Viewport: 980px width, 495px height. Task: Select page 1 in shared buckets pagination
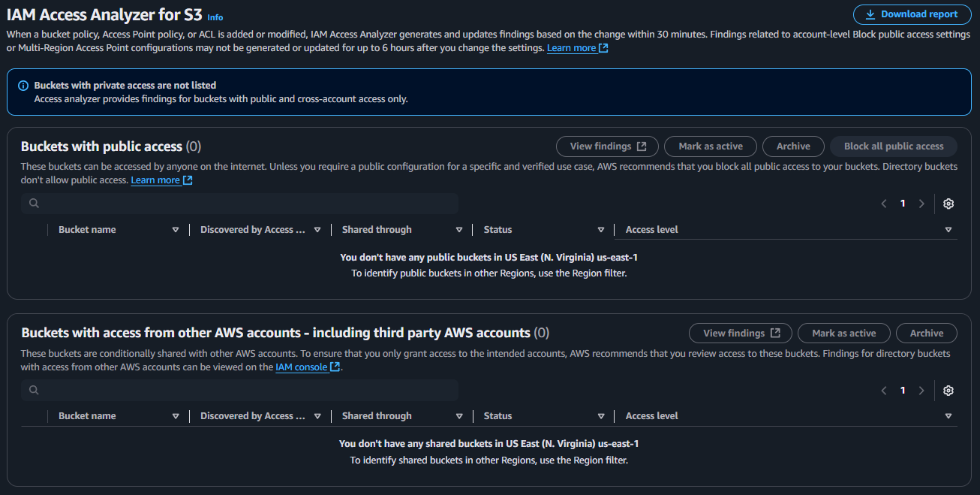point(903,390)
